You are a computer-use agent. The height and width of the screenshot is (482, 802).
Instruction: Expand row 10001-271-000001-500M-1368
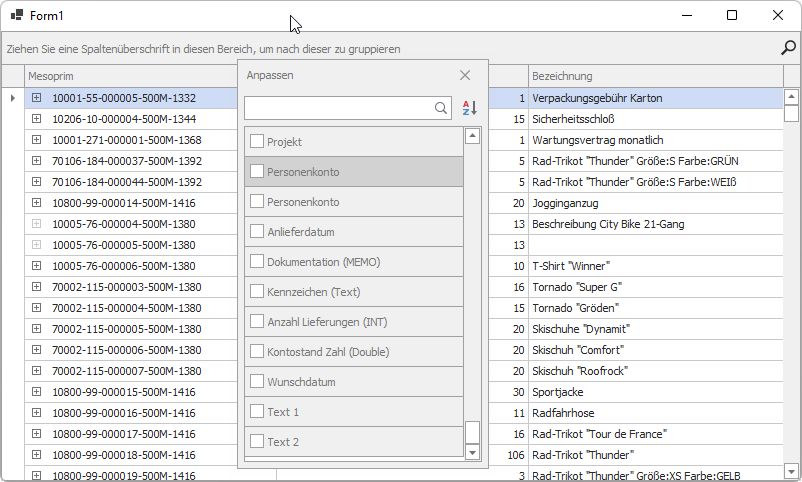(36, 139)
